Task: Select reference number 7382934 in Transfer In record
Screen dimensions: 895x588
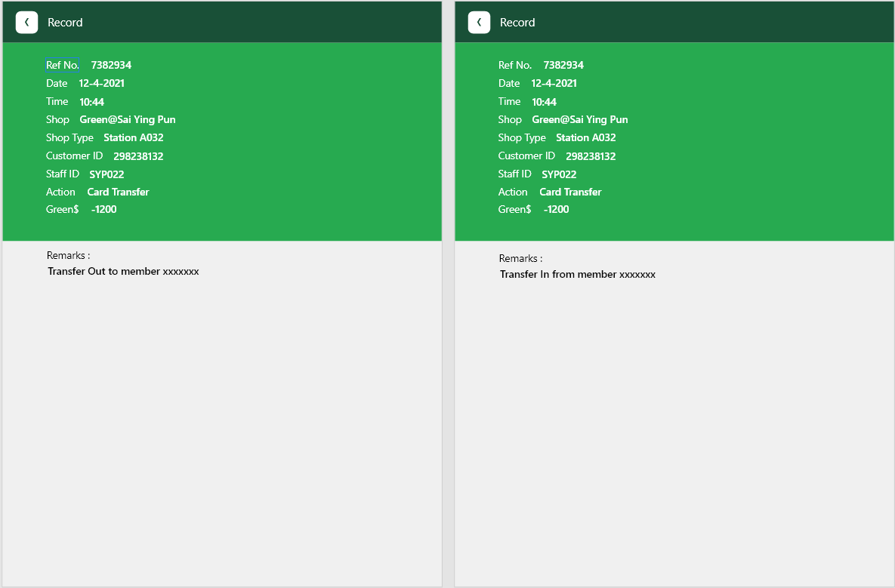Action: tap(563, 65)
